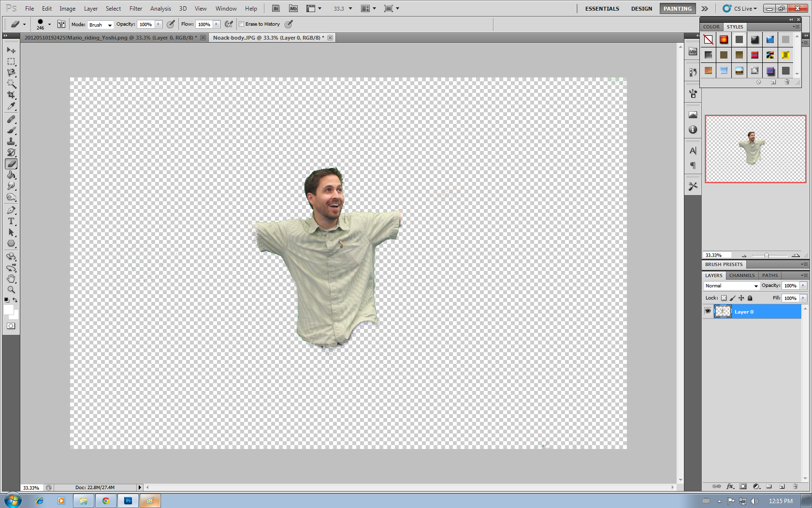Viewport: 812px width, 508px height.
Task: Open the layer Opacity slider arrow
Action: [803, 285]
